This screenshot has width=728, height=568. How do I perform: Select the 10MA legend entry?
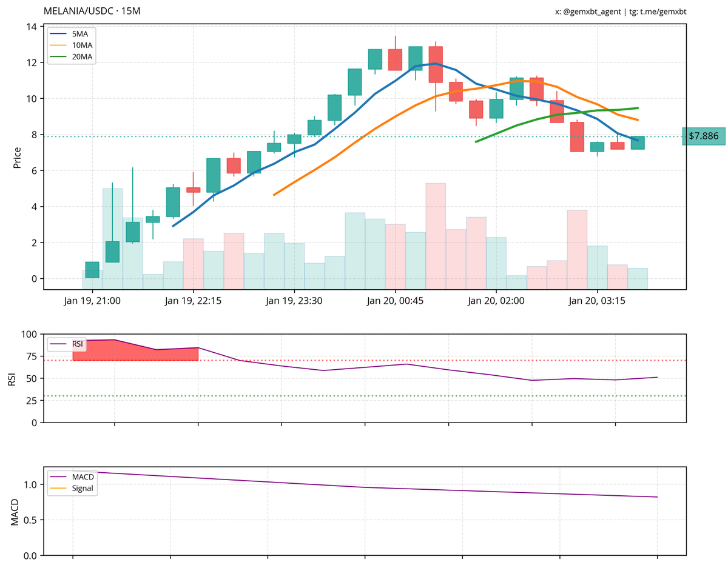point(72,45)
